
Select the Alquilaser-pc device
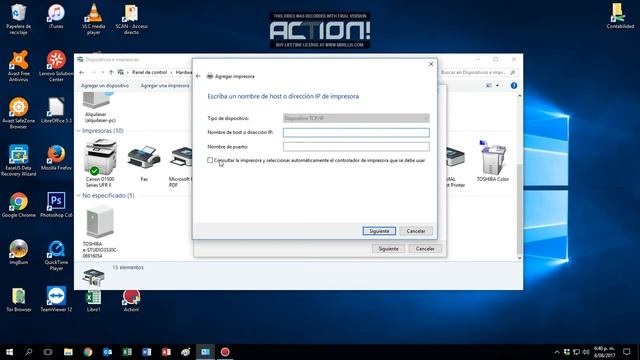[x=100, y=108]
